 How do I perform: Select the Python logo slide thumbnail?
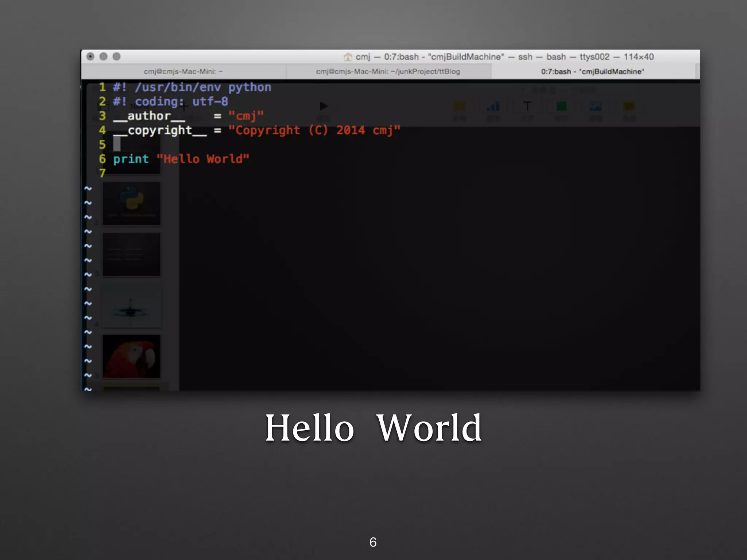(x=131, y=203)
